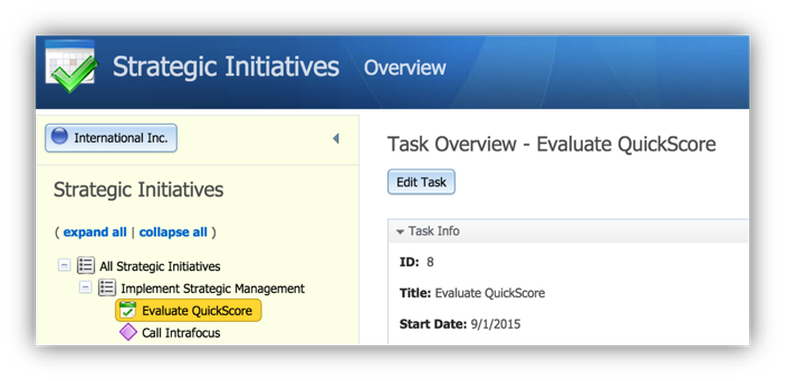The image size is (785, 381).
Task: Click the expand all link
Action: tap(95, 232)
